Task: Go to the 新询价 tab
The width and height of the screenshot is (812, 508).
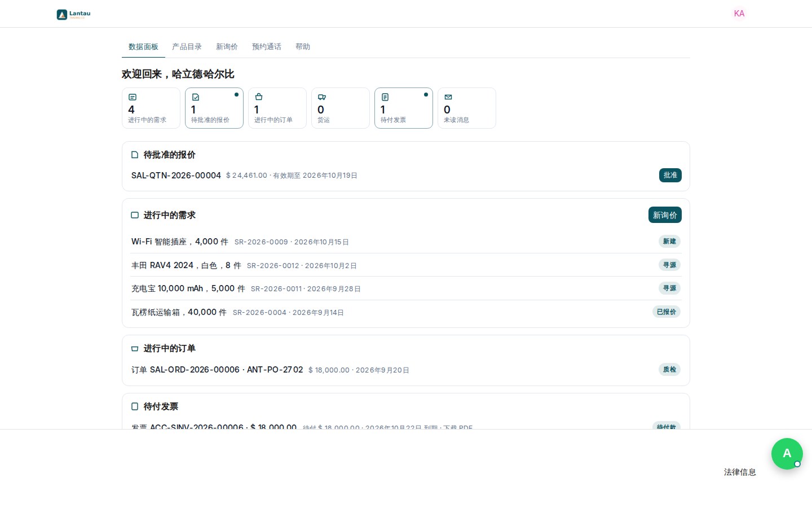Action: tap(227, 47)
